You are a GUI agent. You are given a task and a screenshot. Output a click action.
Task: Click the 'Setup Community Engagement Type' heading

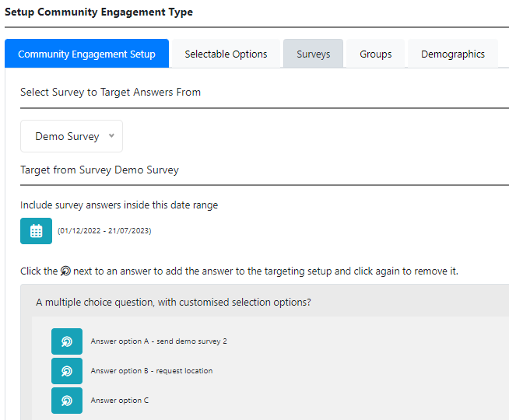pyautogui.click(x=99, y=12)
